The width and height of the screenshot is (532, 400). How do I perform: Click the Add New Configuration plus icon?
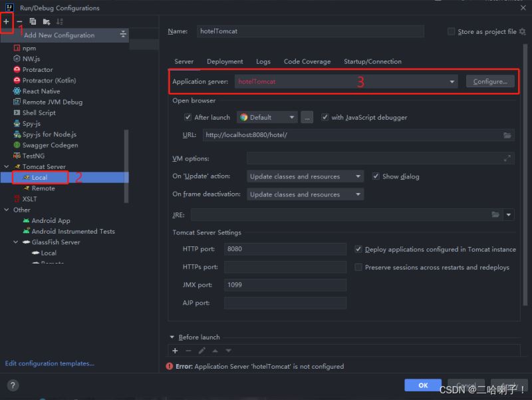(x=7, y=21)
